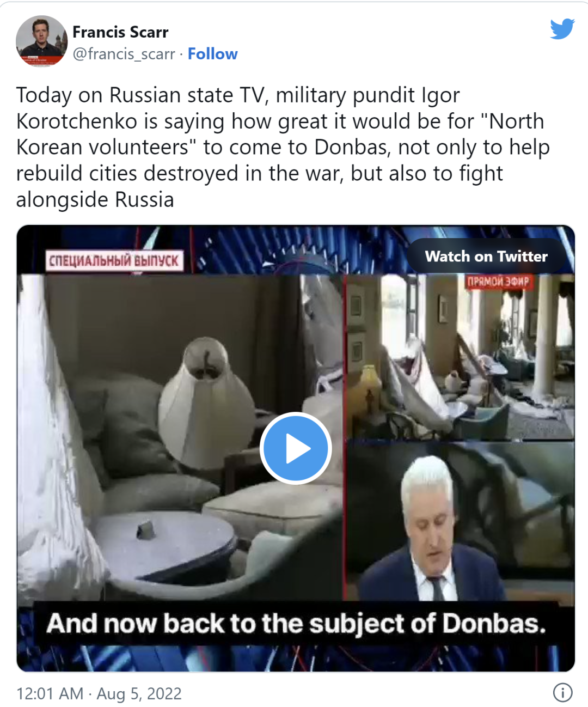Click the blue Twitter bird logo
Viewport: 588px width, 707px height.
[562, 29]
